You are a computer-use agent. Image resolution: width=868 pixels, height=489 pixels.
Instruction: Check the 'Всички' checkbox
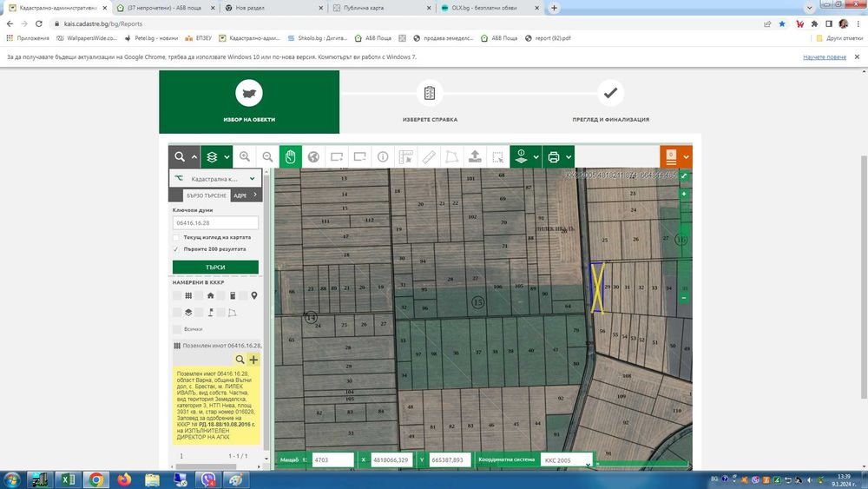click(x=177, y=329)
